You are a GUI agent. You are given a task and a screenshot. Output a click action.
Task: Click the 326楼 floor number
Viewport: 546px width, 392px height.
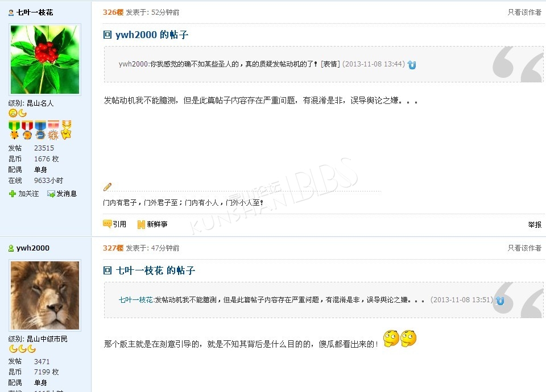113,12
